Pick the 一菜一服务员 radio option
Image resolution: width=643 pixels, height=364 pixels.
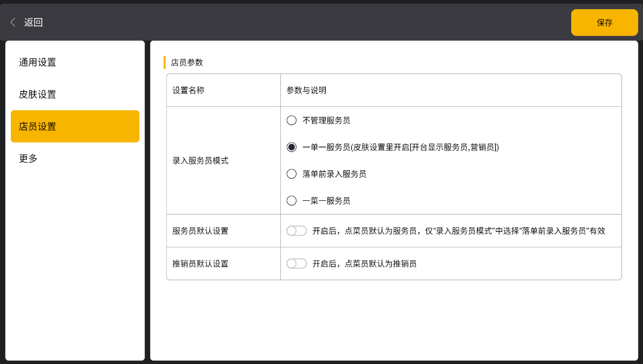[x=292, y=201]
